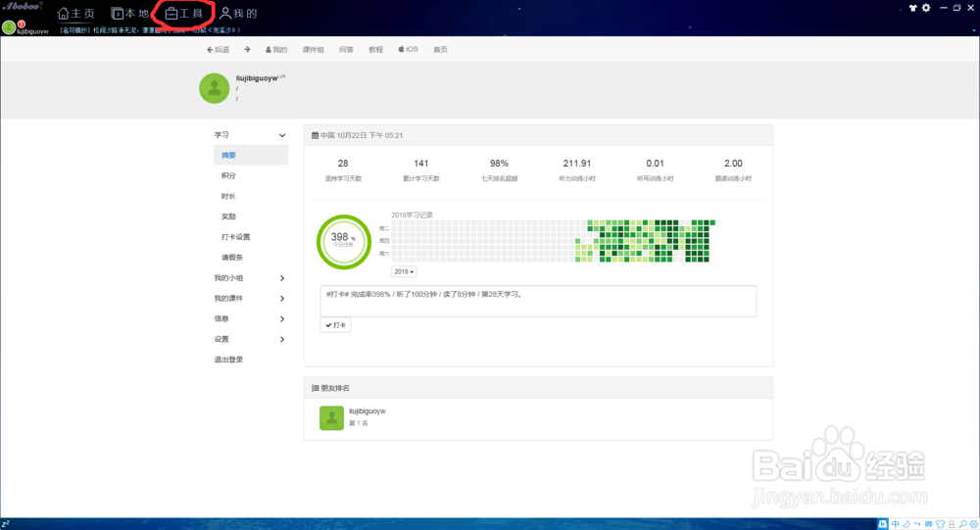Open the settings gear in title bar
Screen dimensions: 980x530
pyautogui.click(x=926, y=8)
